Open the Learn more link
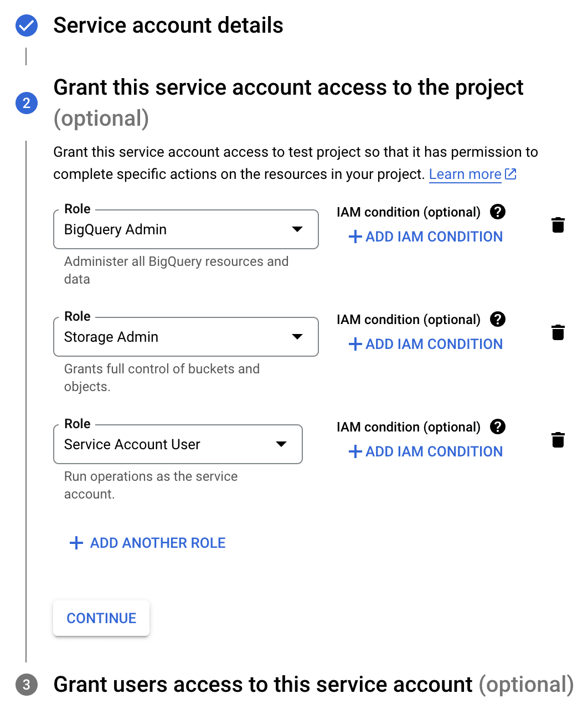 point(472,174)
